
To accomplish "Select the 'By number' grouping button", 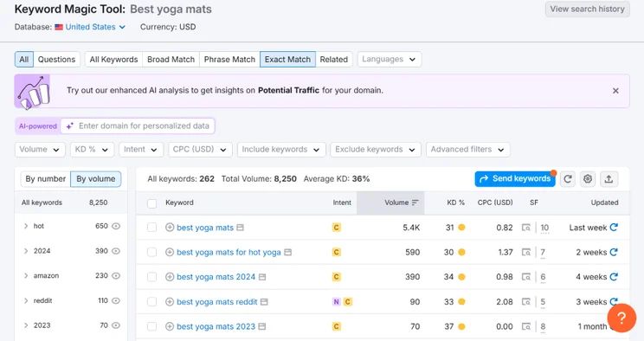I will 46,179.
